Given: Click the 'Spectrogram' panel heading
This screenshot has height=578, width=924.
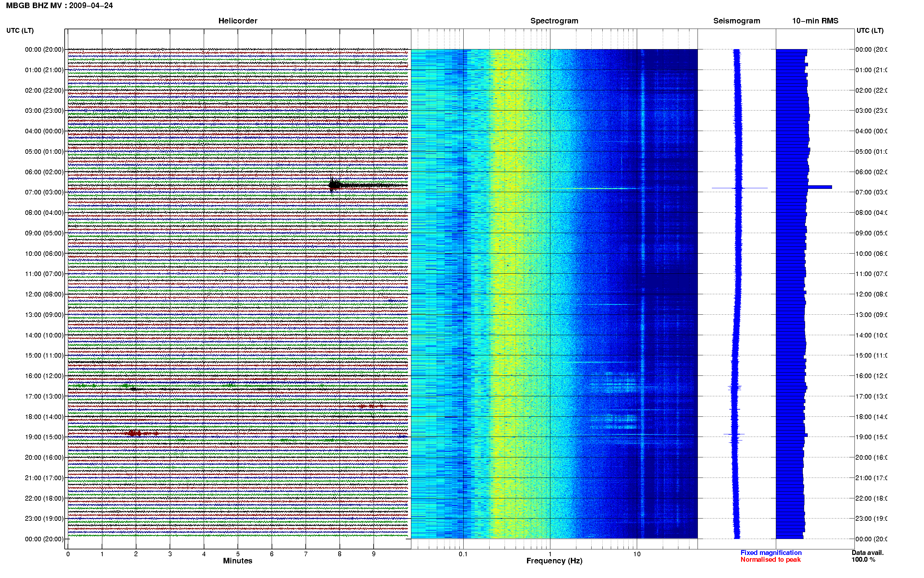Looking at the screenshot, I should 554,21.
